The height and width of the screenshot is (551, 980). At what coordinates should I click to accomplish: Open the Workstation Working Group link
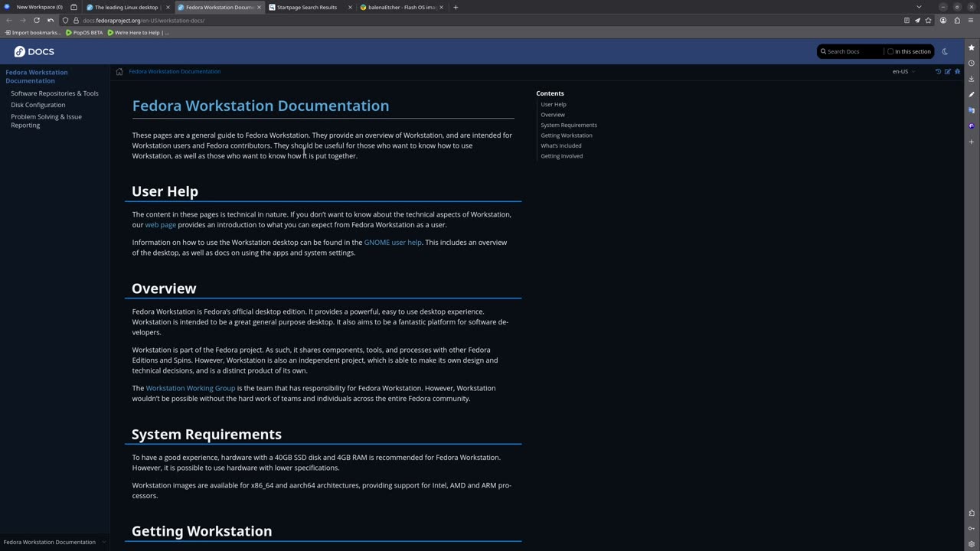(x=191, y=388)
